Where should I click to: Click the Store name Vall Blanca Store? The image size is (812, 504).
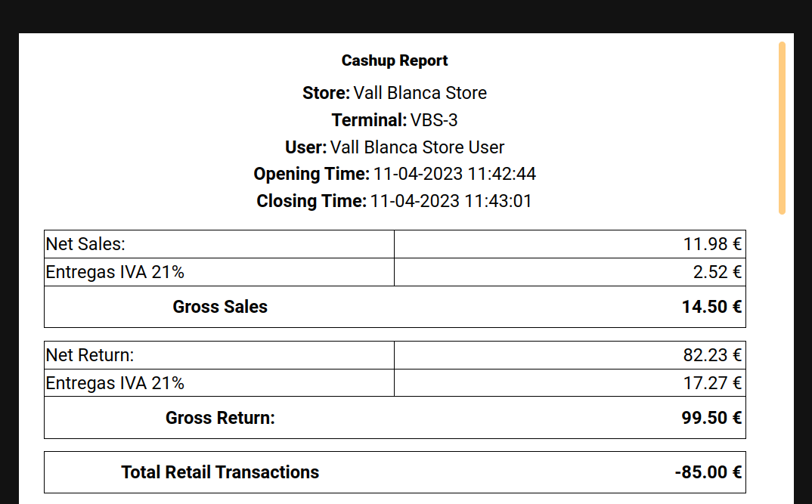pos(420,93)
